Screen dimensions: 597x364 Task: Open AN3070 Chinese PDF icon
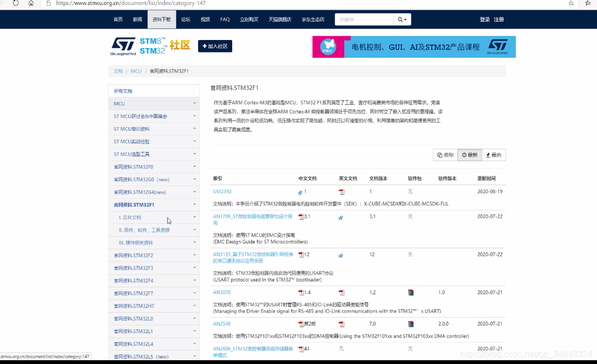point(301,293)
